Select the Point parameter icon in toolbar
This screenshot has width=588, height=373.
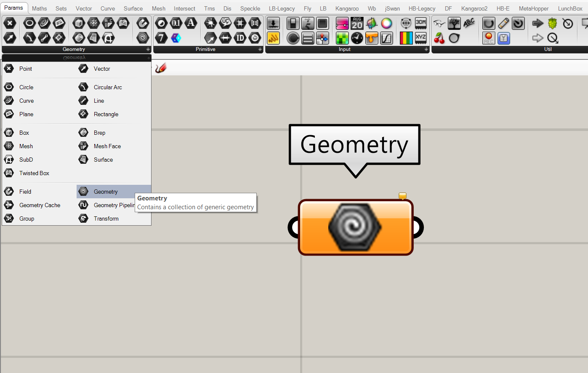9,23
